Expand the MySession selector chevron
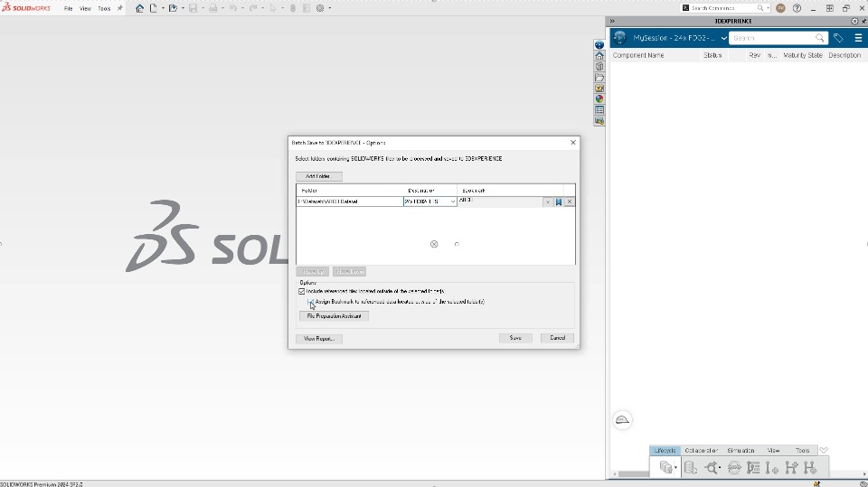Viewport: 868px width, 487px height. 723,38
